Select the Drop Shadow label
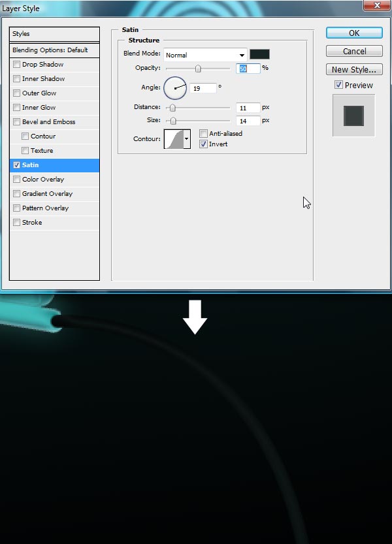 tap(42, 64)
